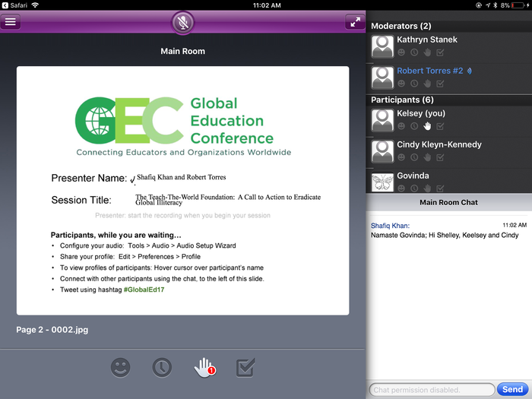
Task: Click Kelsey's raised hand status icon
Action: 427,126
